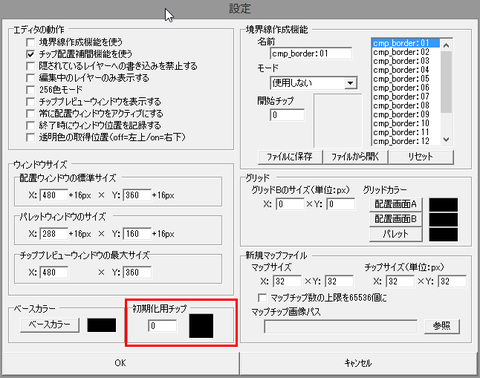This screenshot has height=378, width=480.
Task: Select cmp_border:10 in the list
Action: point(406,123)
